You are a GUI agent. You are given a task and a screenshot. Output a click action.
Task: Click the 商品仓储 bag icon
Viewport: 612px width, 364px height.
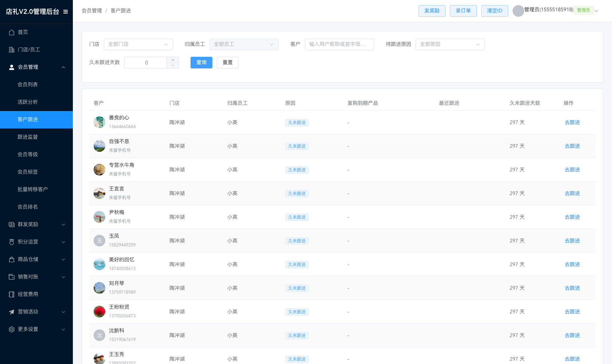pos(12,259)
